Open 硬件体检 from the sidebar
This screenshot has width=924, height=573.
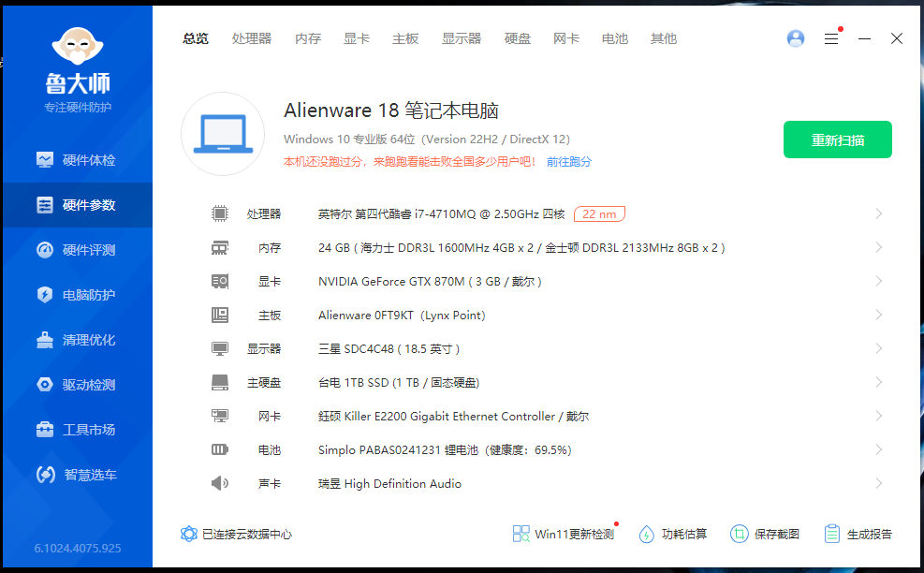(x=77, y=160)
